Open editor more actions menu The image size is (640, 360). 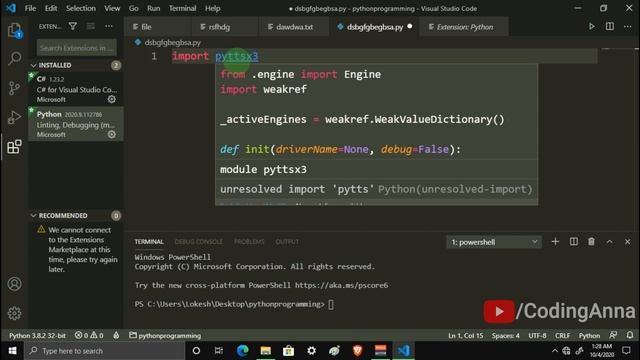click(627, 27)
